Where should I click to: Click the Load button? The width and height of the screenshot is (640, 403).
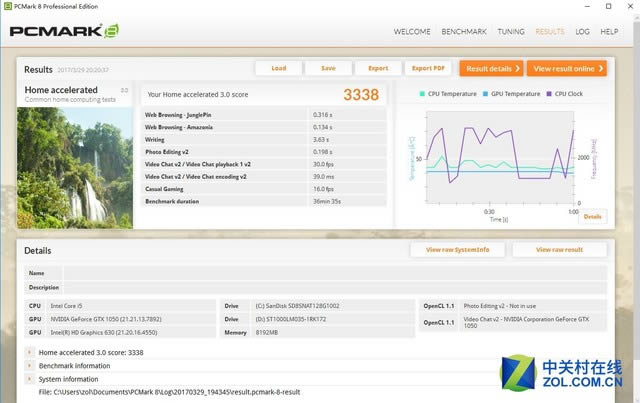point(279,68)
